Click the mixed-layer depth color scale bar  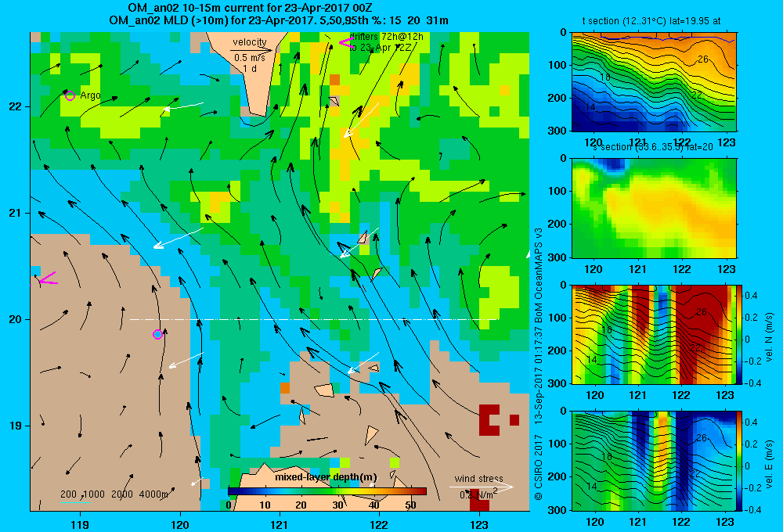coord(327,491)
